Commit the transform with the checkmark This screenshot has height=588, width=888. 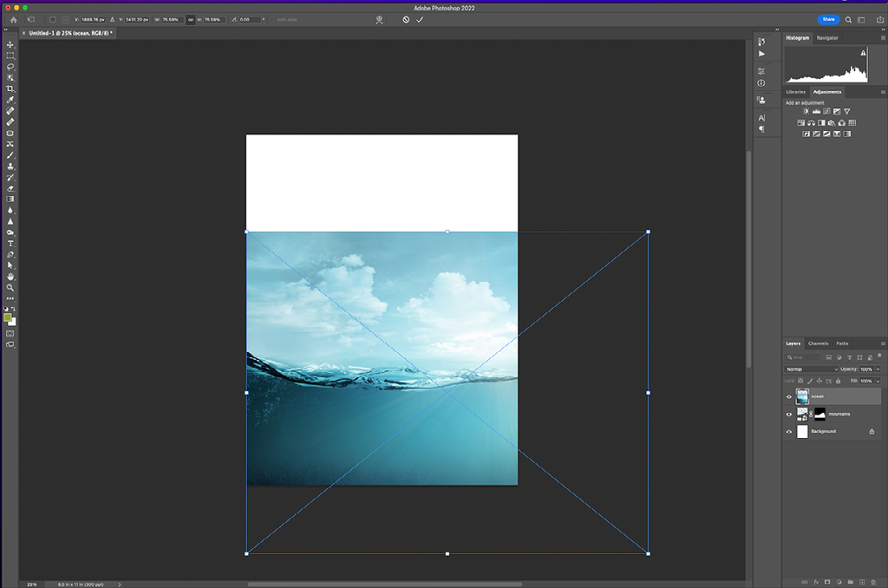[420, 19]
